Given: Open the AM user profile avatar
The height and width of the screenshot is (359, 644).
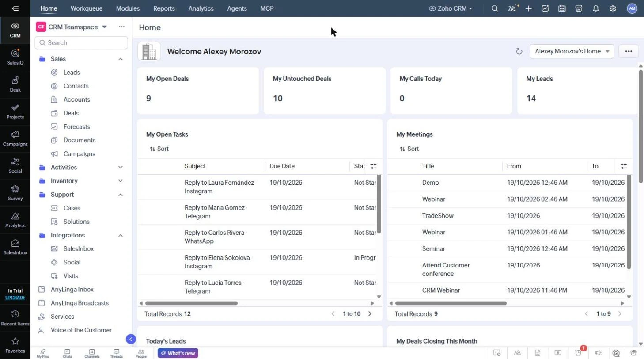Looking at the screenshot, I should (632, 8).
